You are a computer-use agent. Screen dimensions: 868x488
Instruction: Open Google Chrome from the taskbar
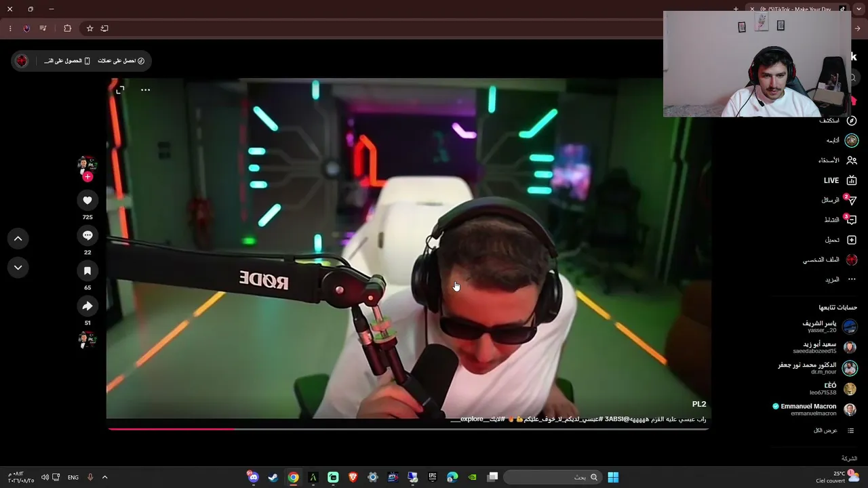click(x=293, y=477)
